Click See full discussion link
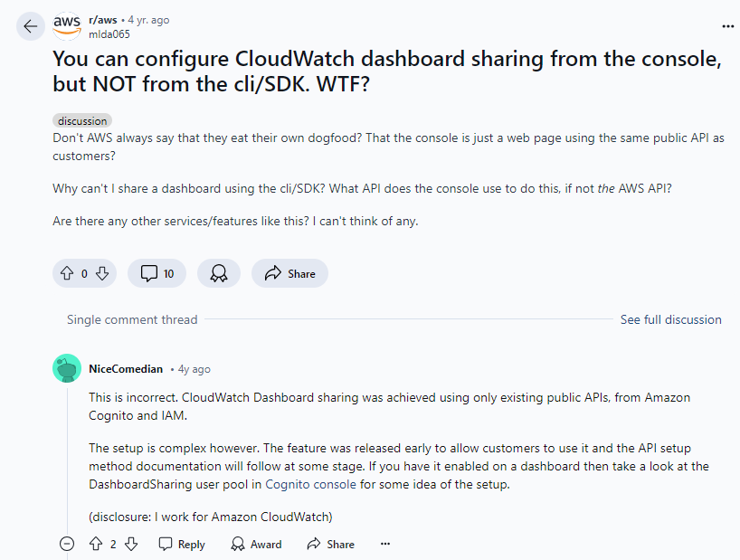Image resolution: width=740 pixels, height=560 pixels. pyautogui.click(x=670, y=319)
